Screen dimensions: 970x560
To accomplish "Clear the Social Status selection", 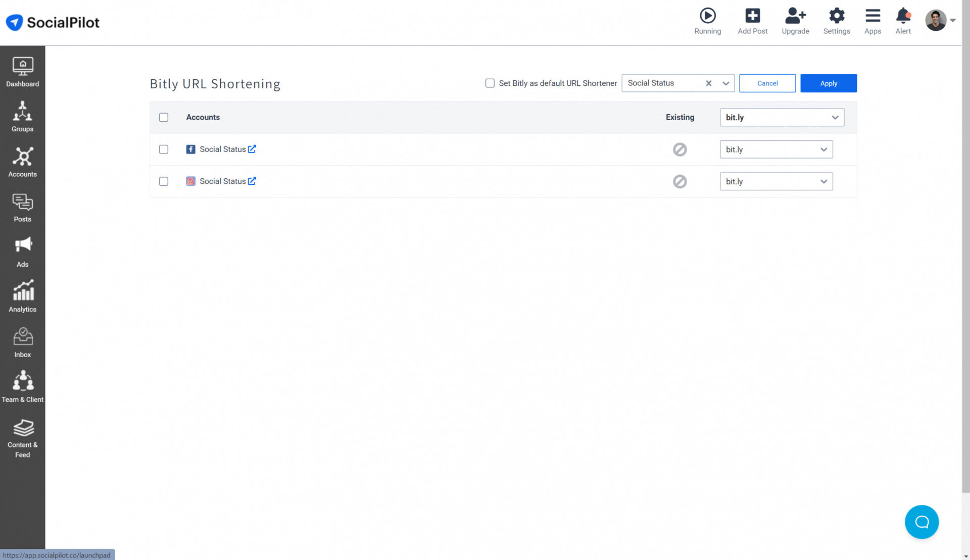I will 709,83.
